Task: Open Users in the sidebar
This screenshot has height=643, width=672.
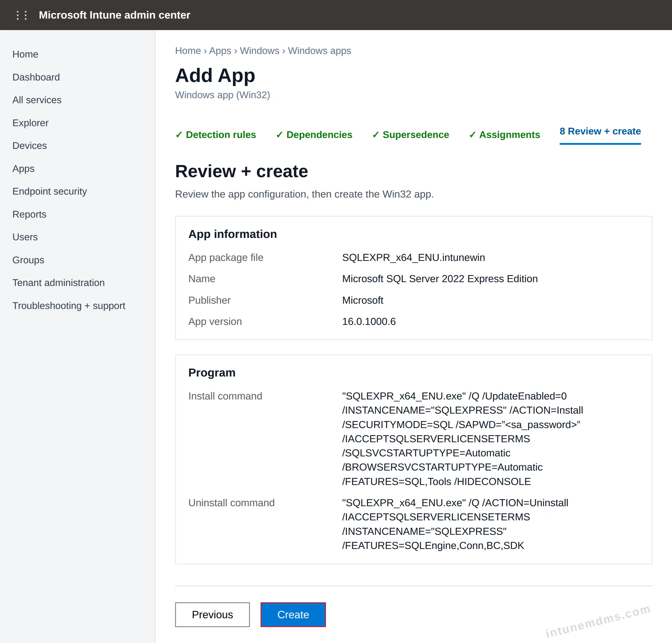Action: (x=25, y=237)
